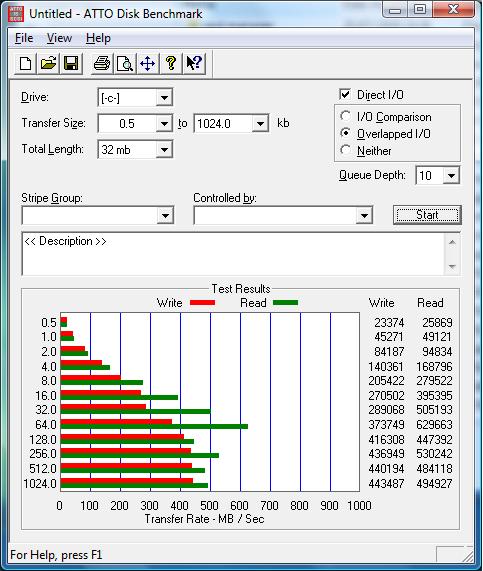Click the description box scroll down arrow
This screenshot has height=571, width=483.
pyautogui.click(x=452, y=267)
